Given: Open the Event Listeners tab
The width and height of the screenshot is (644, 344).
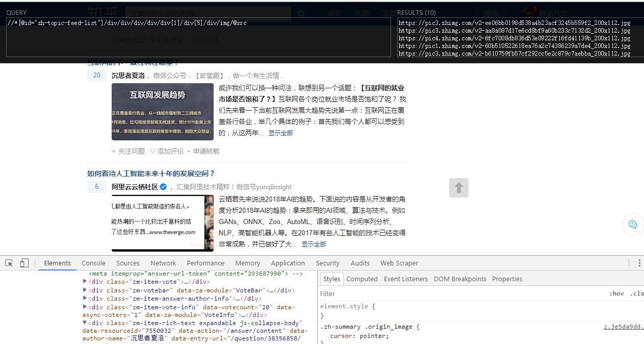Looking at the screenshot, I should click(406, 279).
